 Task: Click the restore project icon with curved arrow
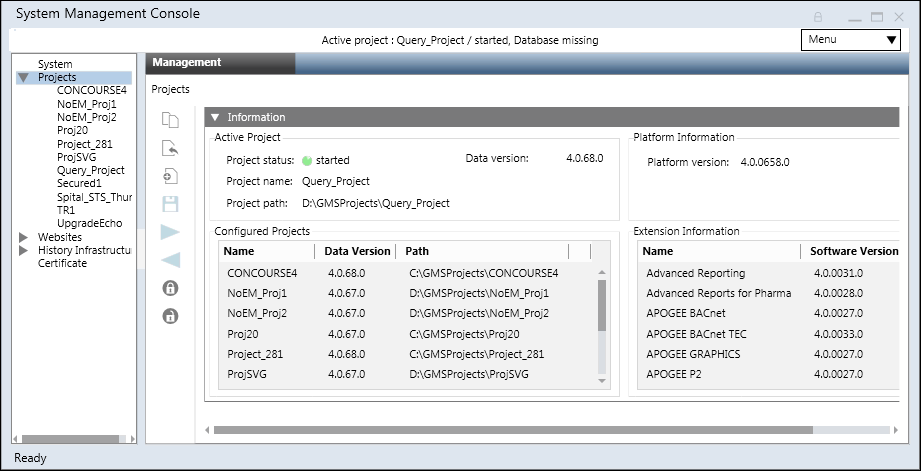pyautogui.click(x=170, y=149)
